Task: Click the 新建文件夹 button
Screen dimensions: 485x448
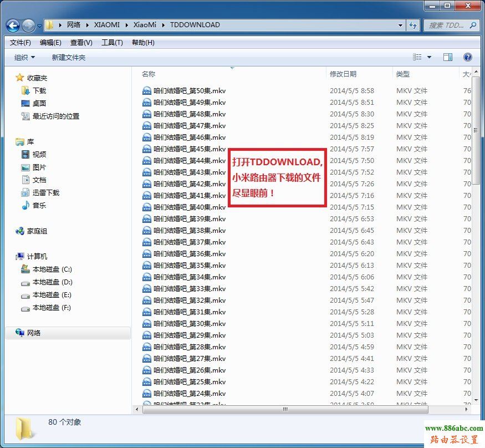Action: [68, 58]
